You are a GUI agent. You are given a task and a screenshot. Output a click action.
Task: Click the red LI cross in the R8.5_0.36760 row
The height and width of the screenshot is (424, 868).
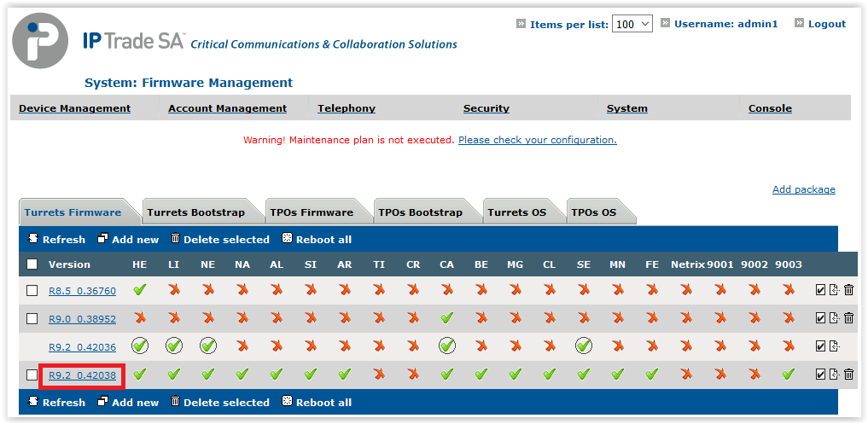point(174,289)
